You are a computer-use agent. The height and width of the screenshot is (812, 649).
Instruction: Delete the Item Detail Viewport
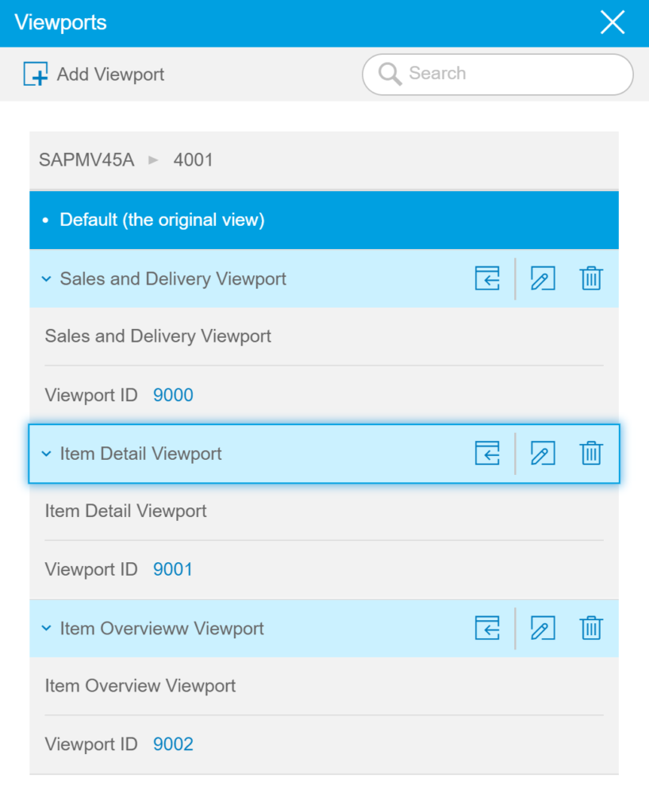click(x=591, y=453)
